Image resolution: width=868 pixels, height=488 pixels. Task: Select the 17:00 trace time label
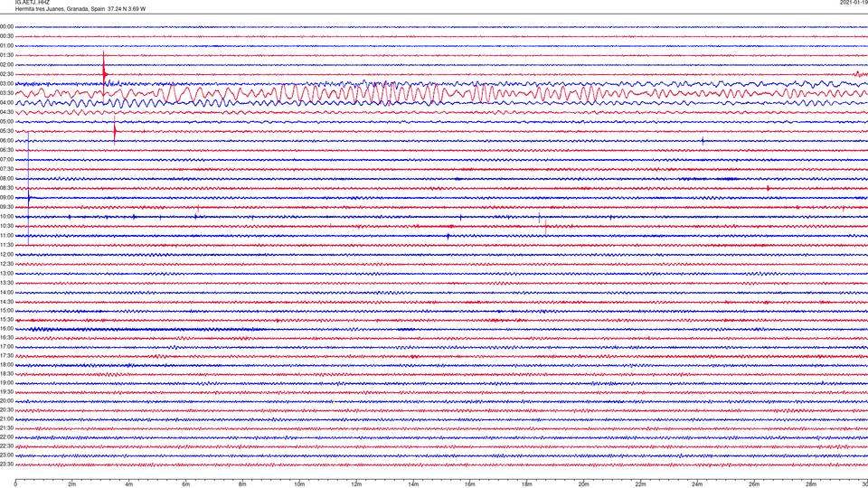pos(6,347)
